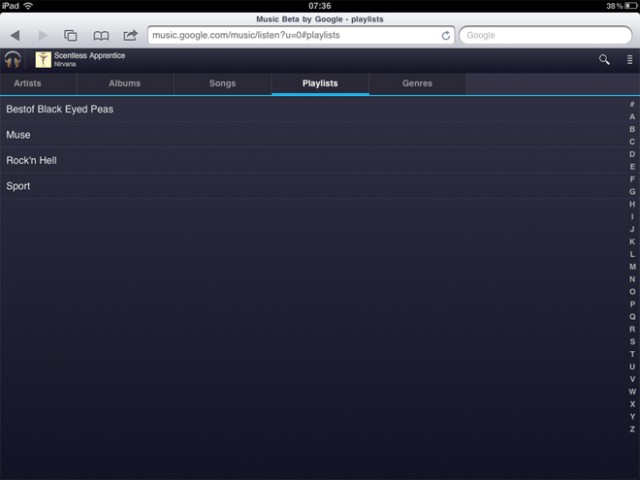Jump to letter M in index

[x=632, y=267]
